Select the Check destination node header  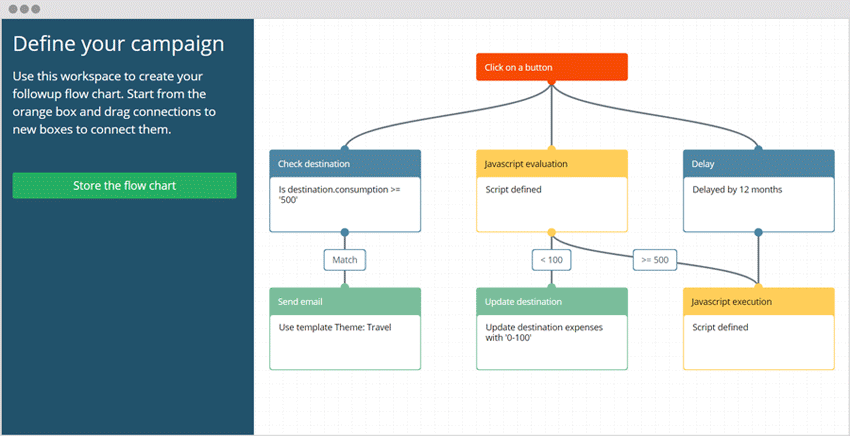click(x=345, y=163)
